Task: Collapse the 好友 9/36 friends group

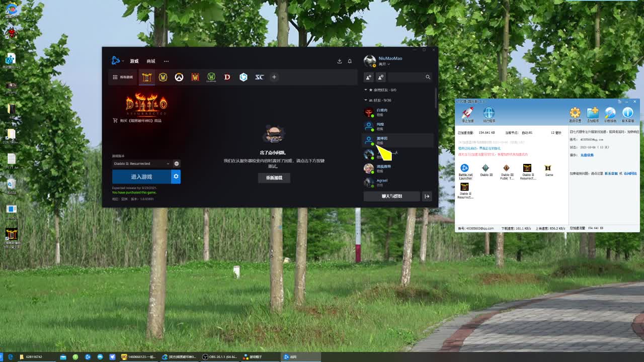Action: [x=366, y=100]
